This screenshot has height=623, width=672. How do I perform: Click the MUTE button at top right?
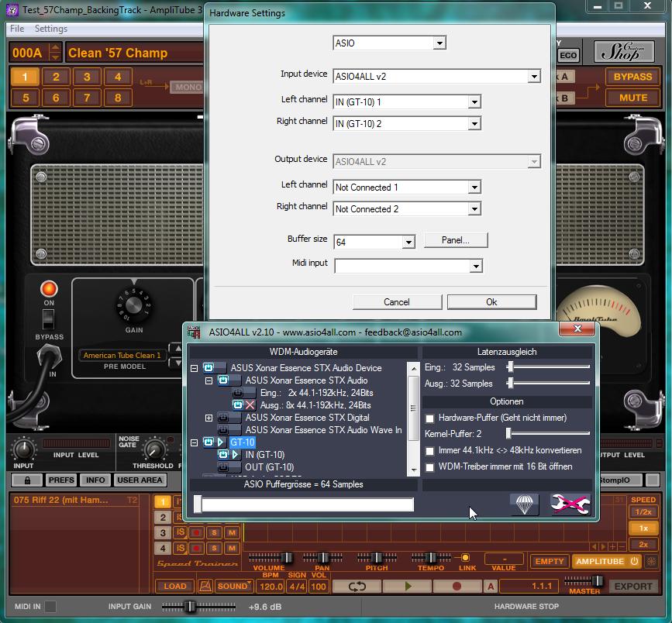click(632, 98)
